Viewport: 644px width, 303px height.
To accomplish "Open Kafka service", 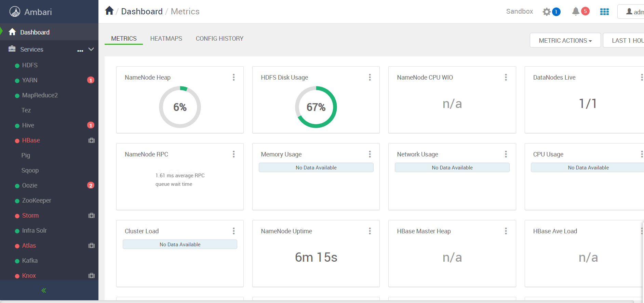I will click(30, 261).
